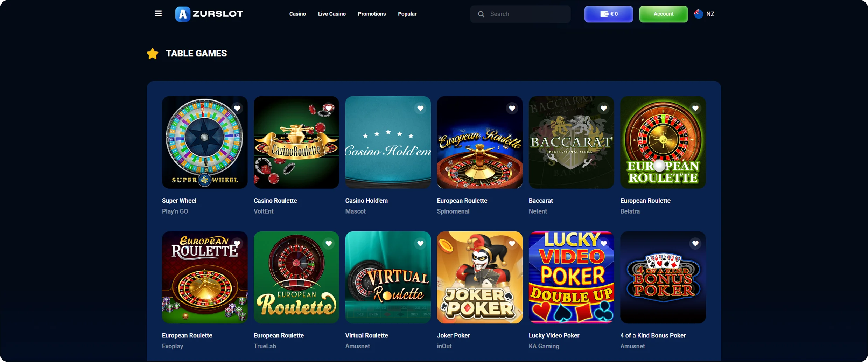This screenshot has width=868, height=362.
Task: Go to the Popular section
Action: (x=407, y=14)
